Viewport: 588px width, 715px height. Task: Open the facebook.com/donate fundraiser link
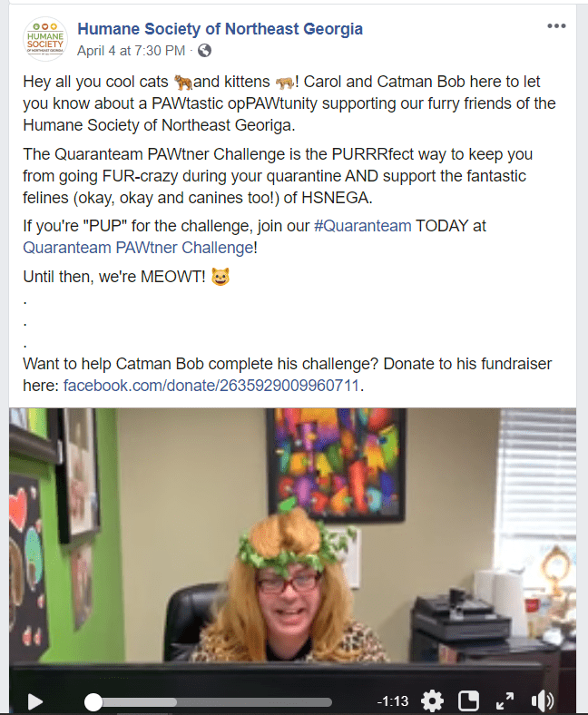click(211, 386)
